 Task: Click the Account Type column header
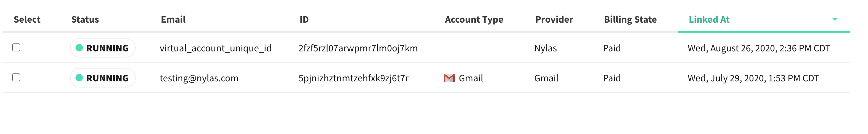click(474, 20)
